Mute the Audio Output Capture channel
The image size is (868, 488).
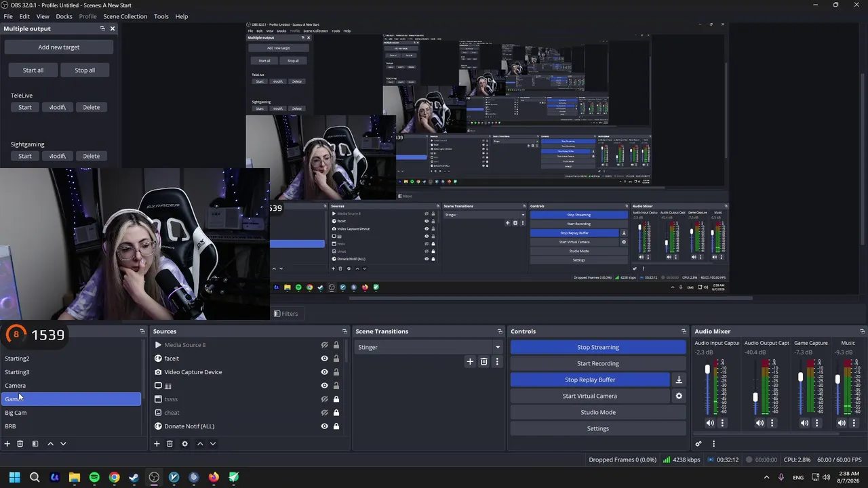click(x=759, y=423)
